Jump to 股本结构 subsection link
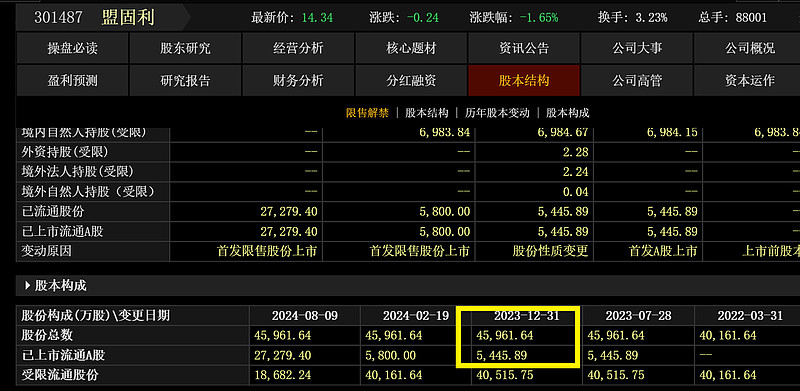 (x=427, y=113)
